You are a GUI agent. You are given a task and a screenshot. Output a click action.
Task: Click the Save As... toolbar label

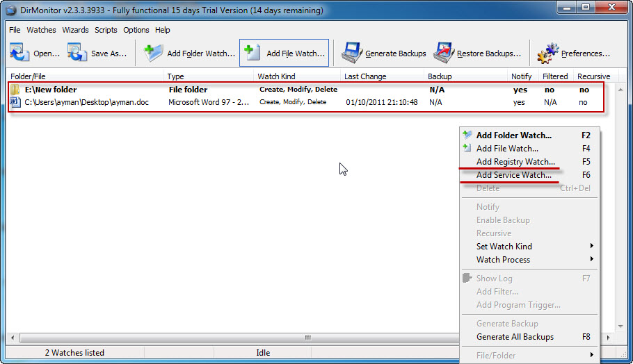coord(109,53)
